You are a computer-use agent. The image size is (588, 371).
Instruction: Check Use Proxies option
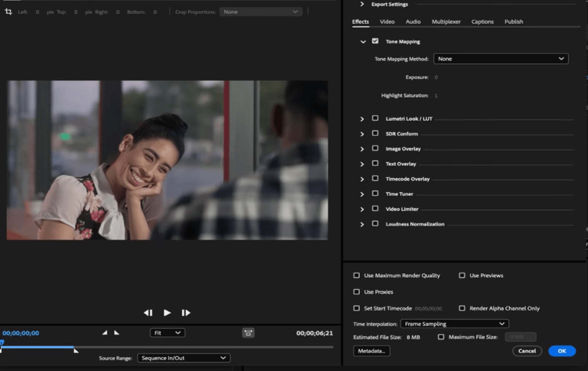click(x=356, y=292)
